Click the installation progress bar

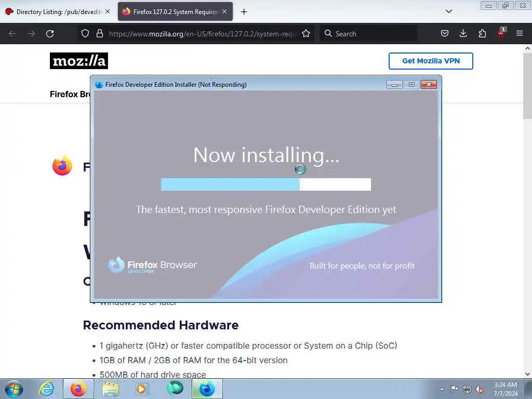[x=265, y=184]
